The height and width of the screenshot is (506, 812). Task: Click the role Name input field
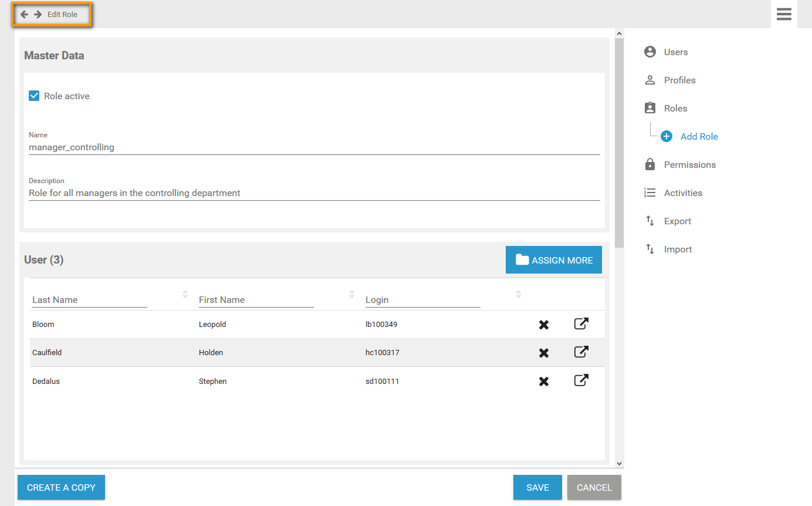point(314,147)
